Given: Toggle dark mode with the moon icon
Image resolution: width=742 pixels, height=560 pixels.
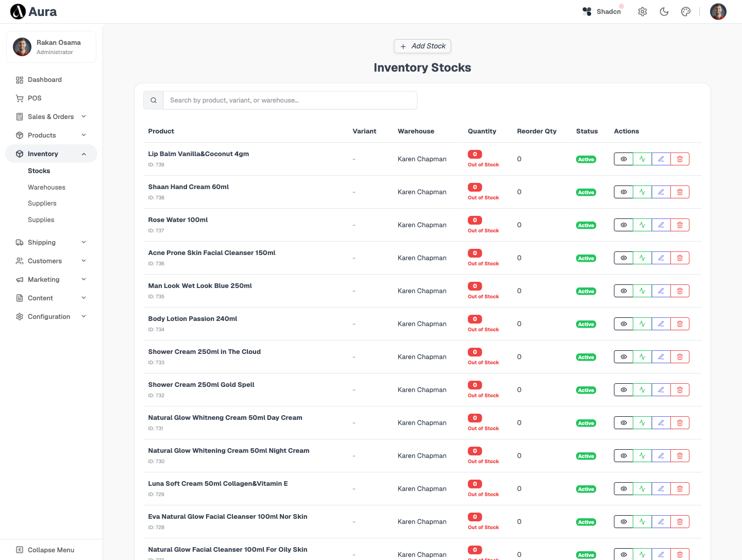Looking at the screenshot, I should (x=664, y=12).
